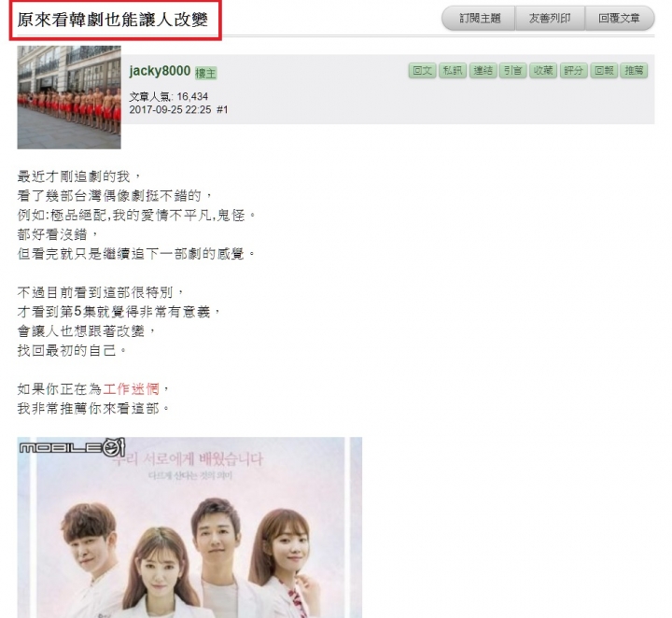The width and height of the screenshot is (672, 618).
Task: Rate the post with 評分
Action: click(x=573, y=71)
